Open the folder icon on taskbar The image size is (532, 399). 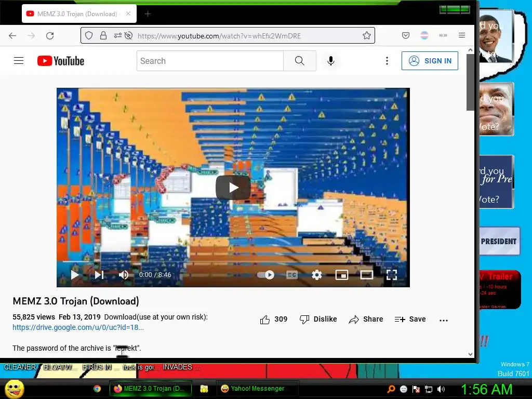pos(204,389)
